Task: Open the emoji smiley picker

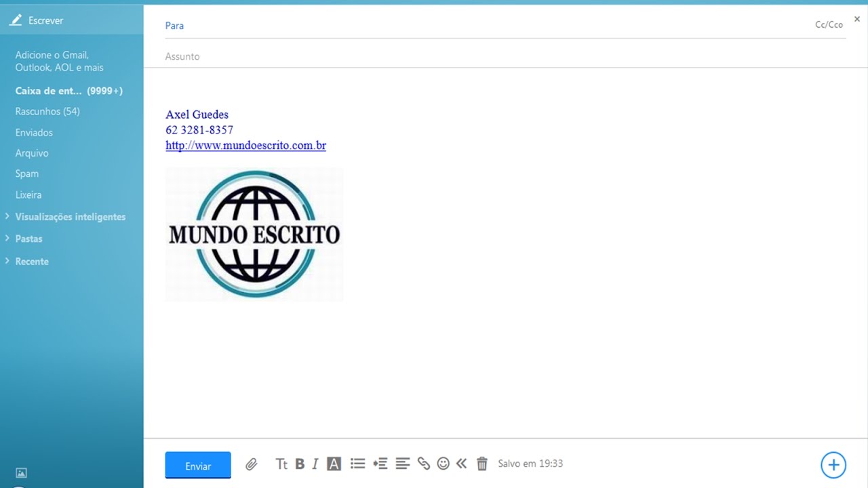Action: point(443,464)
